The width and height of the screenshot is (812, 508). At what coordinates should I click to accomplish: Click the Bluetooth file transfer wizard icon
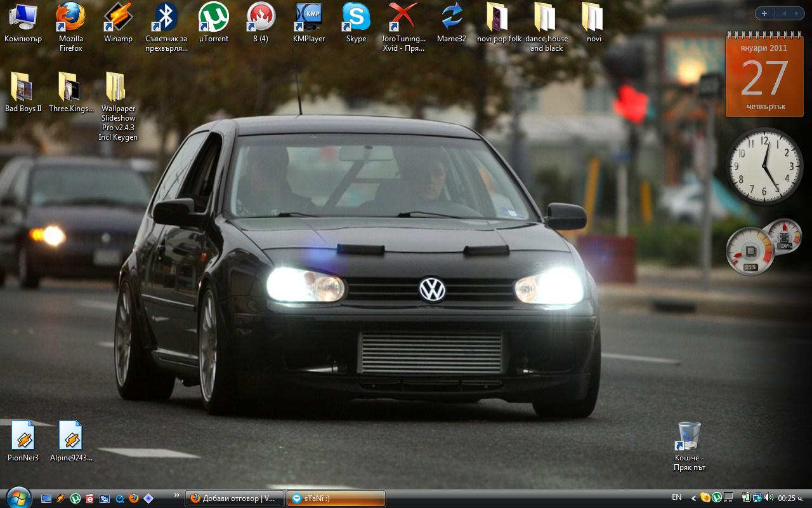(166, 18)
